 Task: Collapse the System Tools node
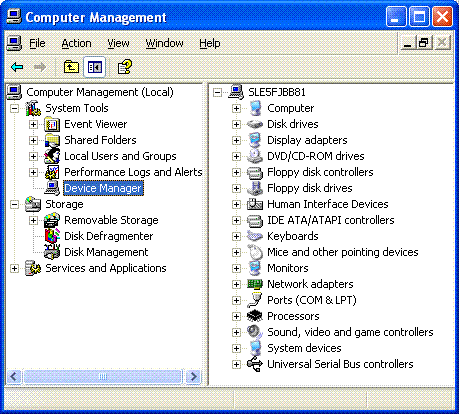14,108
